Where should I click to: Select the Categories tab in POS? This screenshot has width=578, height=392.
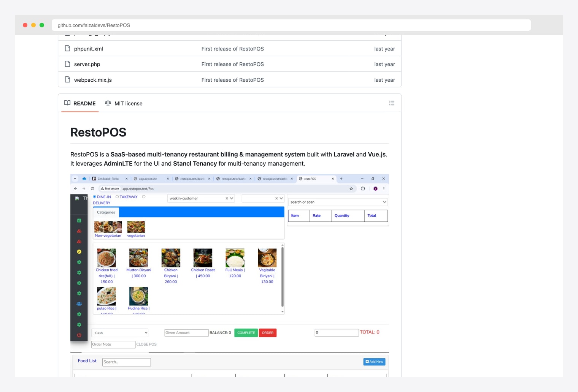[106, 212]
